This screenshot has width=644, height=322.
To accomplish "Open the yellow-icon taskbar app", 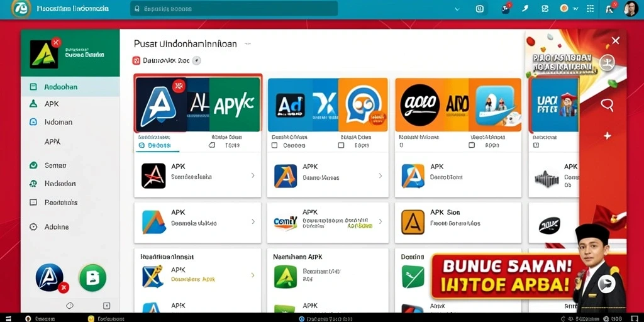I will pyautogui.click(x=106, y=318).
